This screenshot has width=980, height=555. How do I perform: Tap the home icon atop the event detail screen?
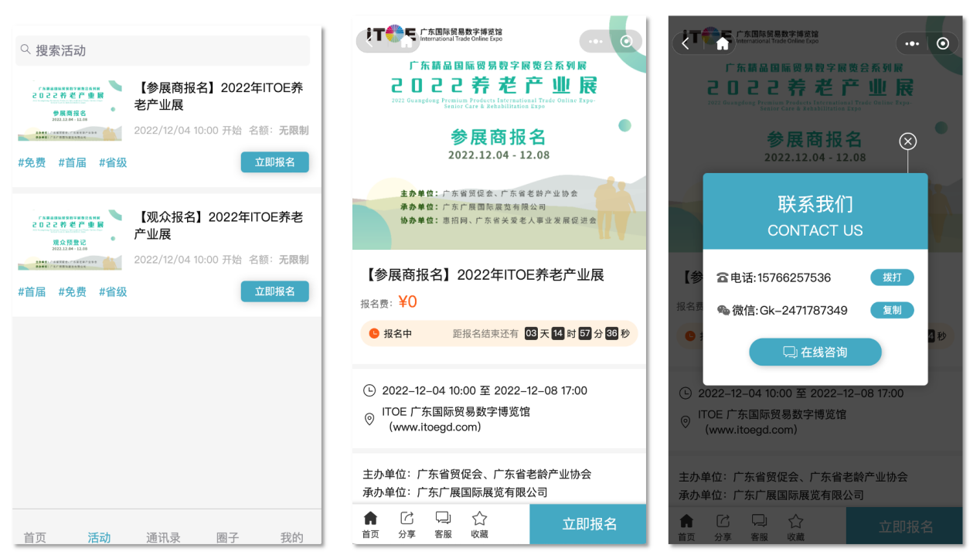[x=407, y=43]
